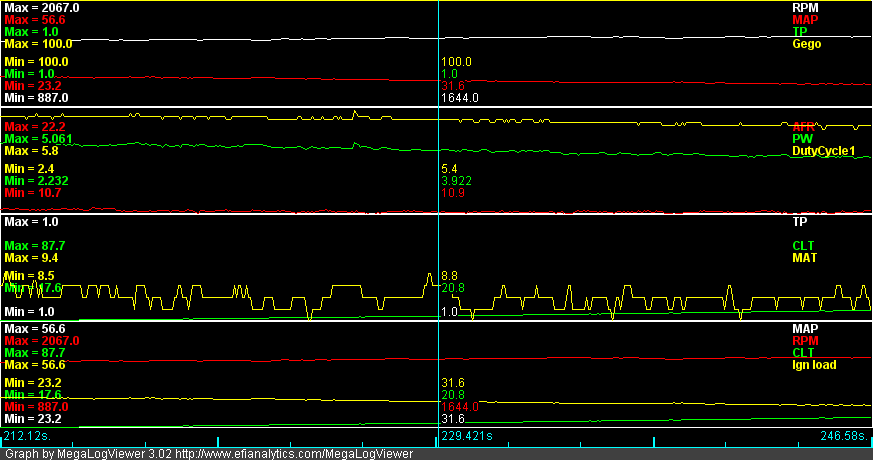Click the red MAP legend label in top graph
873x460 pixels.
tap(805, 20)
